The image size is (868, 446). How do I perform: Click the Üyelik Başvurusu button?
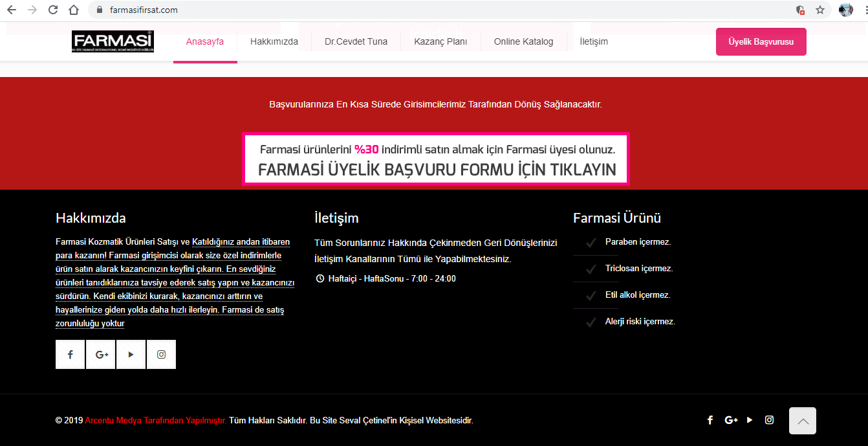tap(761, 41)
